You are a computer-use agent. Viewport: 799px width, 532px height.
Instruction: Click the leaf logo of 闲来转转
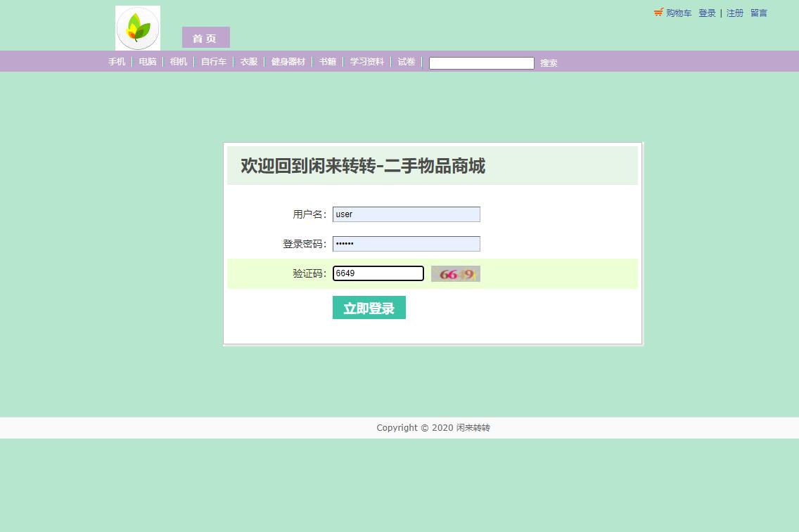click(137, 28)
